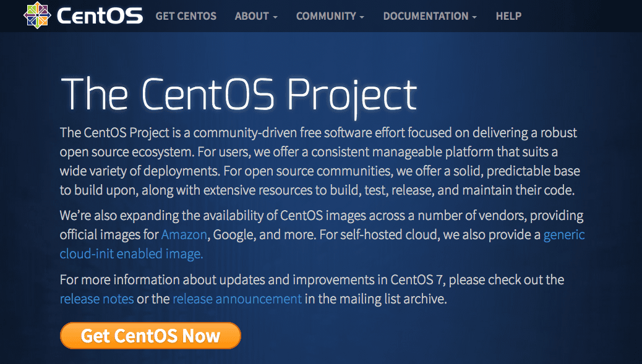642x364 pixels.
Task: Click the orange download button
Action: click(x=150, y=336)
